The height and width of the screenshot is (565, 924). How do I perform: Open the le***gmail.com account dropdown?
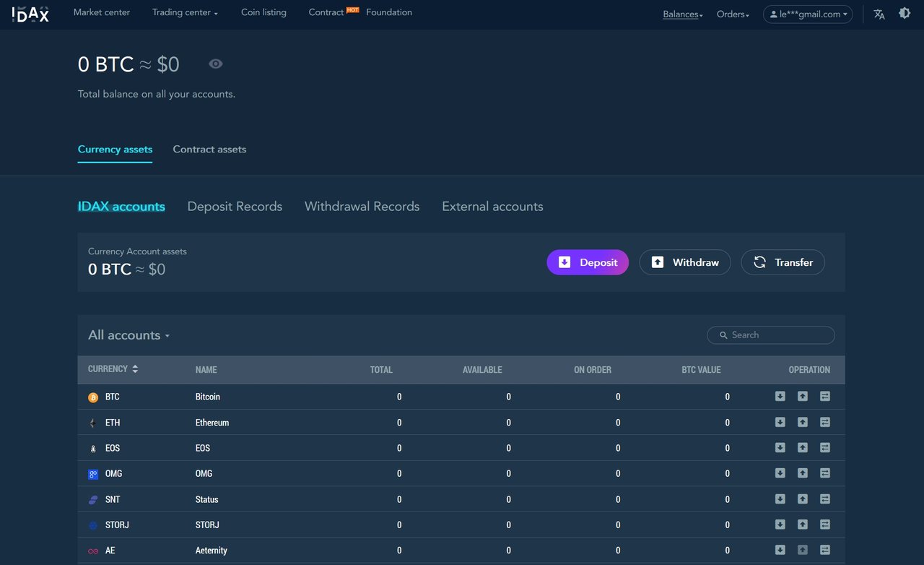[x=808, y=14]
